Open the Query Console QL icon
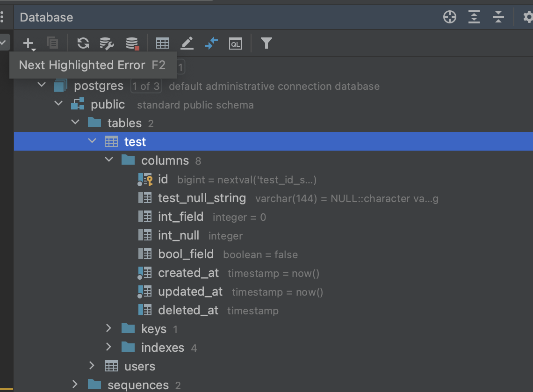 point(235,44)
